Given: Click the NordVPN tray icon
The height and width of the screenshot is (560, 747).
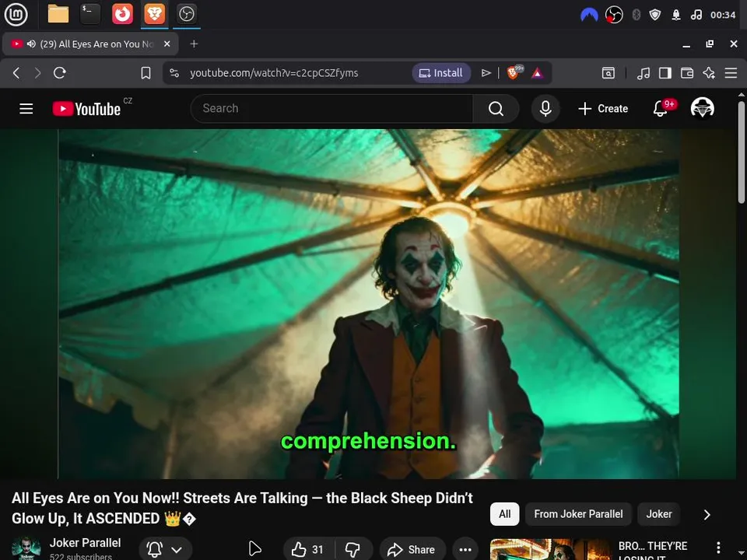Looking at the screenshot, I should pos(589,15).
